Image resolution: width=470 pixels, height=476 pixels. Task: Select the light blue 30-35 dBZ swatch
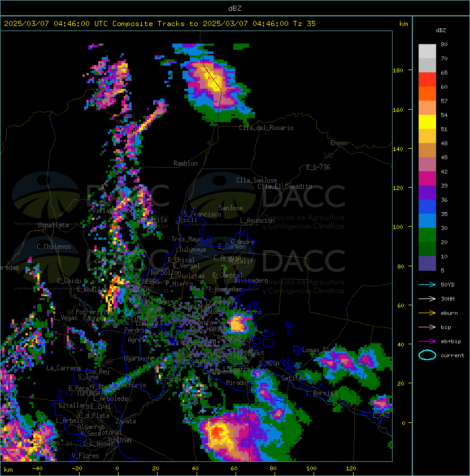pos(427,220)
